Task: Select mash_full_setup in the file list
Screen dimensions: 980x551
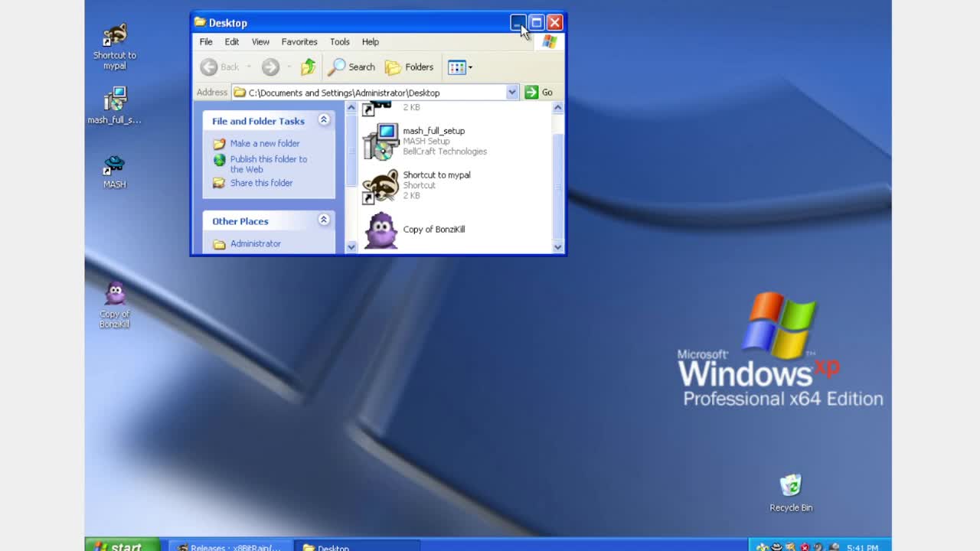Action: [434, 131]
